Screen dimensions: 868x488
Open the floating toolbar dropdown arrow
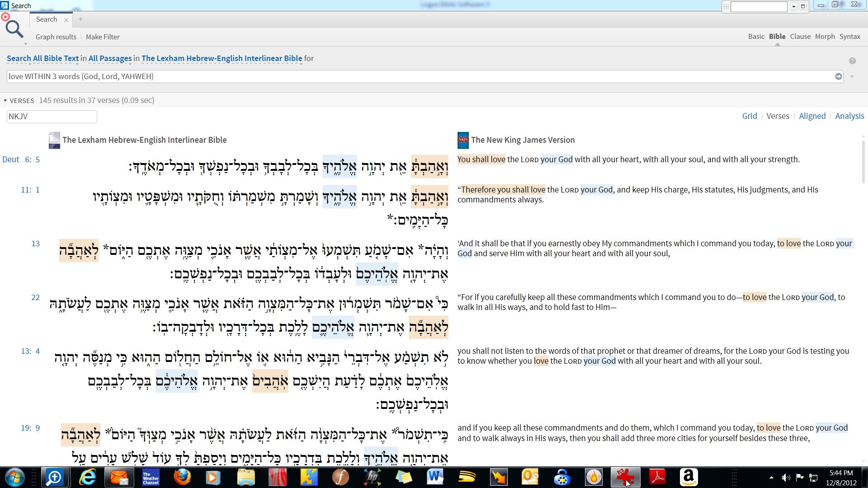[x=793, y=6]
